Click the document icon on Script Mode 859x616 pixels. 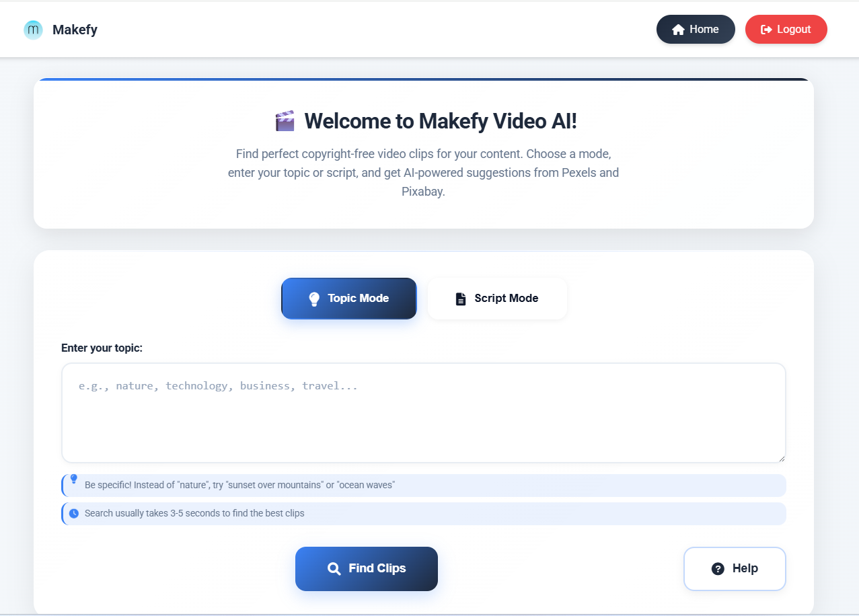(x=461, y=298)
